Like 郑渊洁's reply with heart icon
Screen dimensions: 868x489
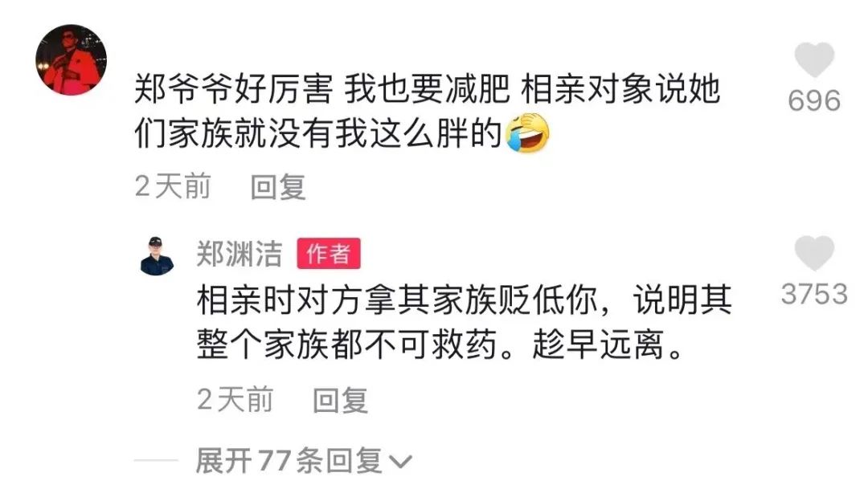[814, 253]
